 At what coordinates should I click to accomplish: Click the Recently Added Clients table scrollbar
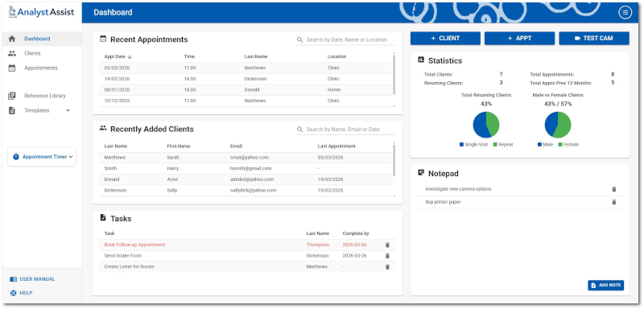(394, 160)
